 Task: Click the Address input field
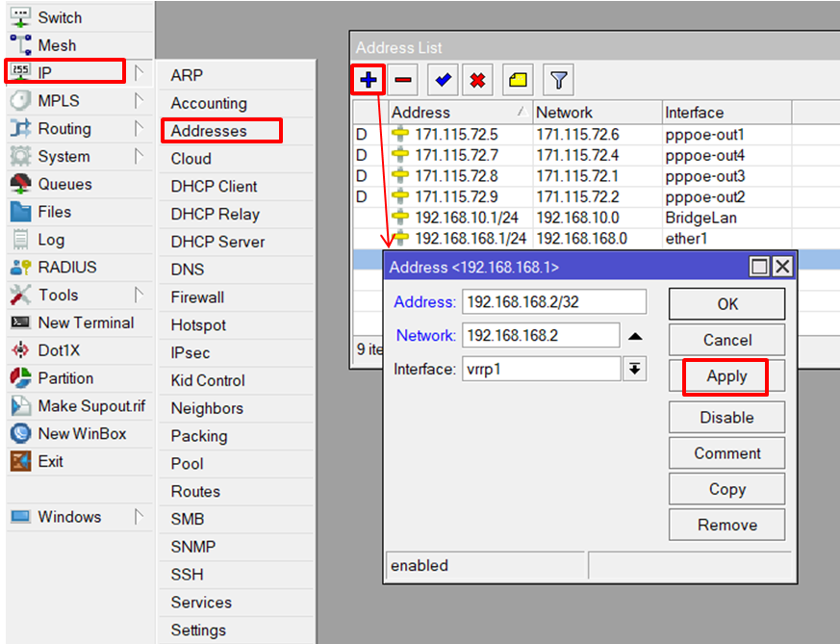[x=553, y=302]
